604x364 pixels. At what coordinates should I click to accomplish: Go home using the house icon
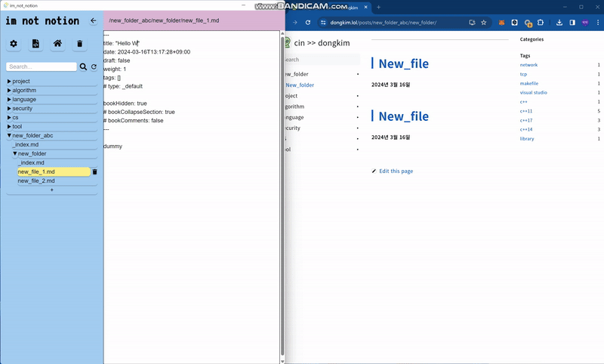pyautogui.click(x=57, y=44)
